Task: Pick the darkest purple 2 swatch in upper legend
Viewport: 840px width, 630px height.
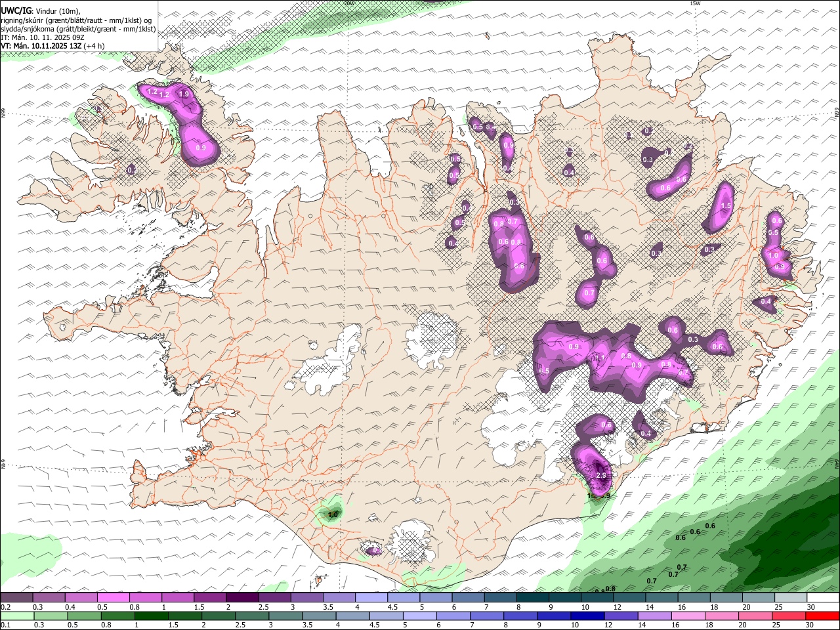Action: 242,597
